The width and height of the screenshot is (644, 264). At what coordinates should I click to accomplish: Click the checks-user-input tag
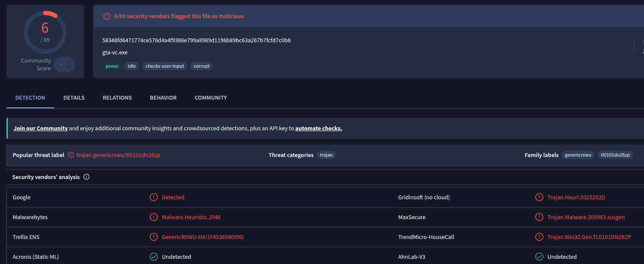pos(165,66)
